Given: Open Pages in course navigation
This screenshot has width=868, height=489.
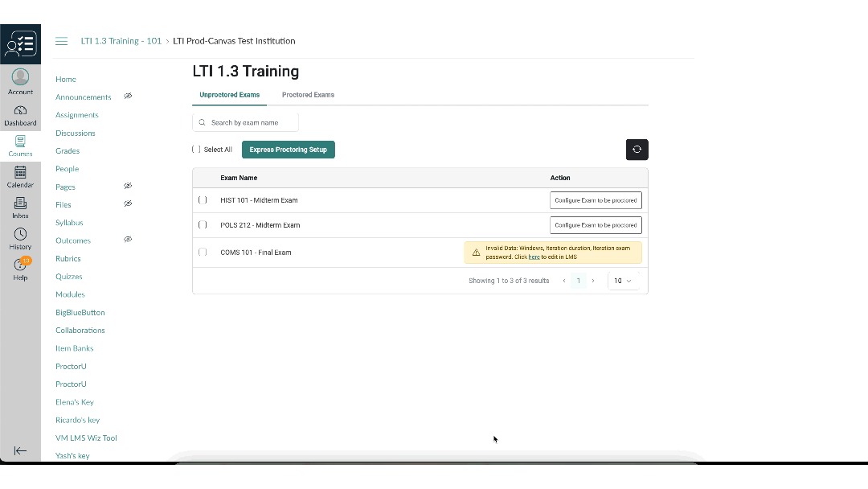Looking at the screenshot, I should pos(65,187).
